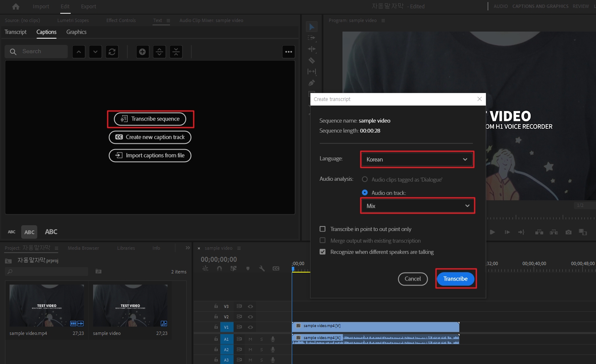This screenshot has height=364, width=596.
Task: Toggle linked selection in the timeline
Action: (x=234, y=269)
